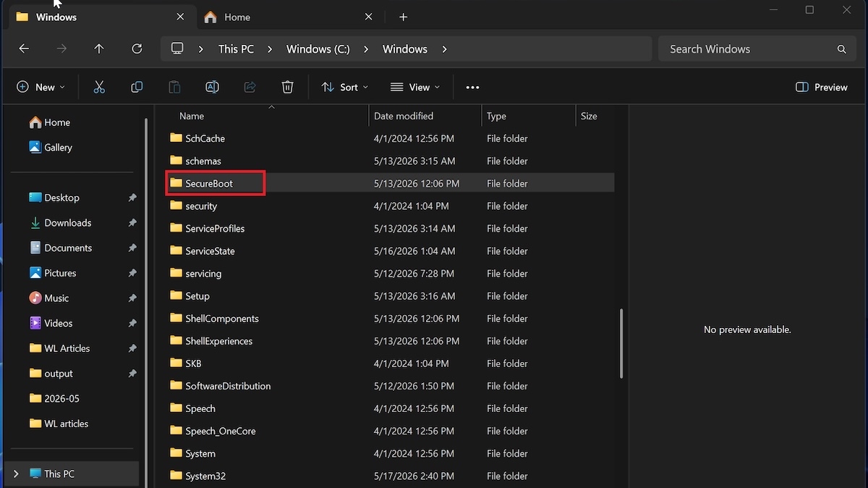868x488 pixels.
Task: Click chevron after Windows (C:) in breadcrumb
Action: tap(366, 49)
